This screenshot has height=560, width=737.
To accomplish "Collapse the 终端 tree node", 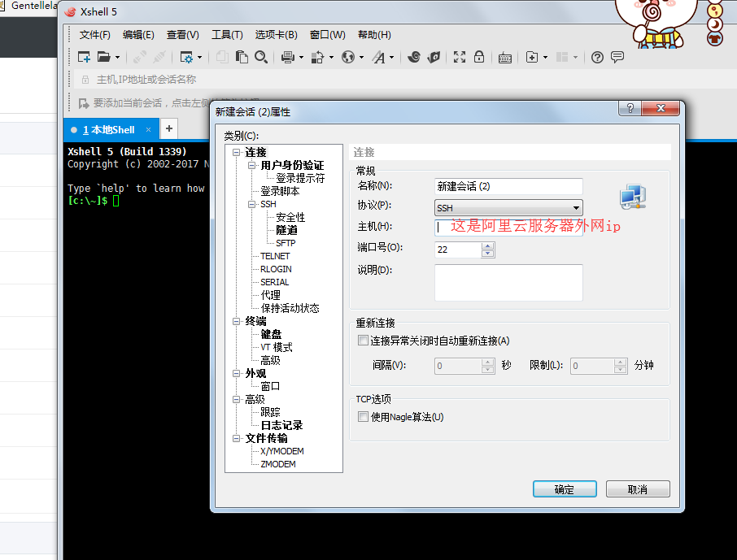I will pos(237,321).
